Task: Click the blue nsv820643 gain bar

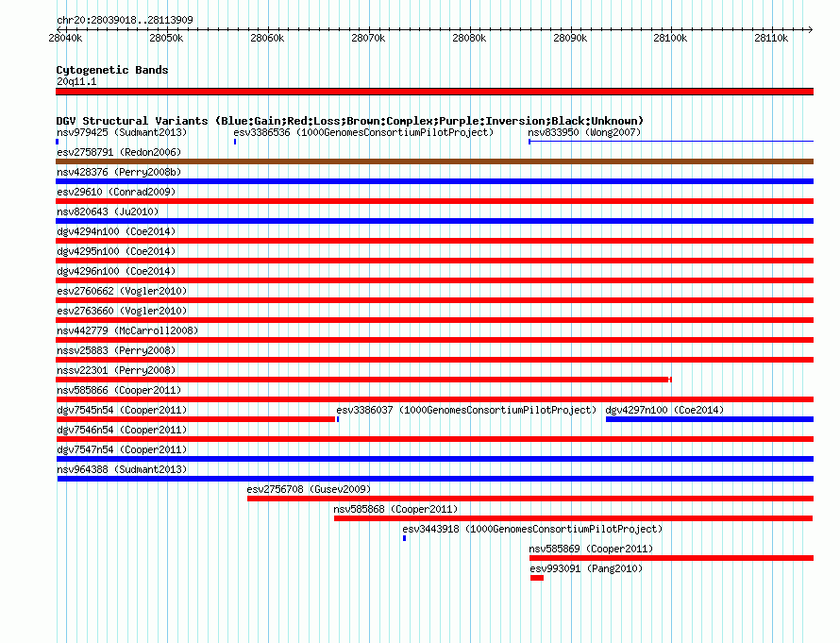Action: point(434,221)
